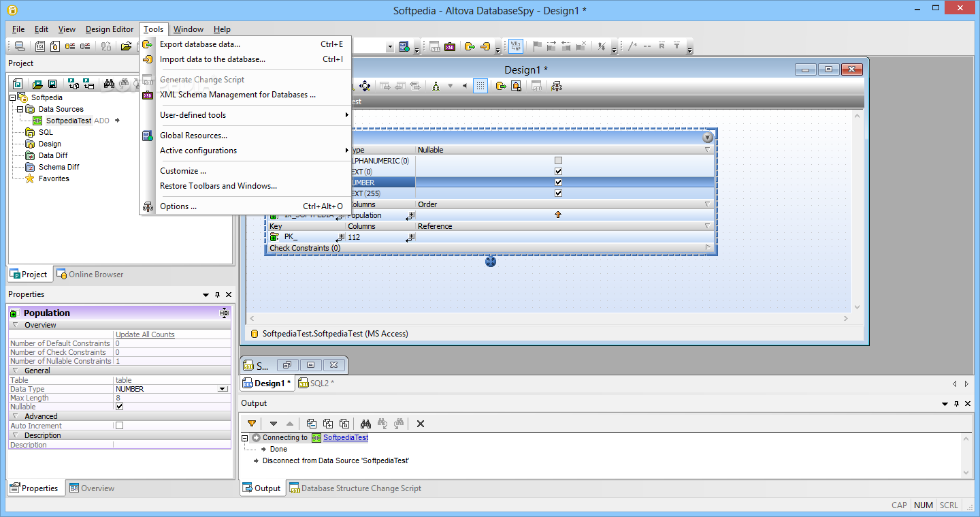Viewport: 980px width, 517px height.
Task: Toggle the word wrap toolbar icon
Action: 516,46
